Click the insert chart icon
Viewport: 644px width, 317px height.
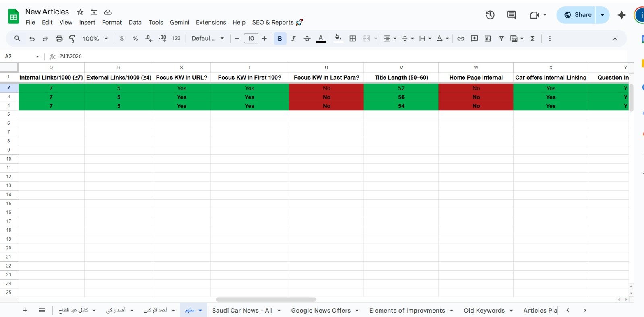click(488, 39)
